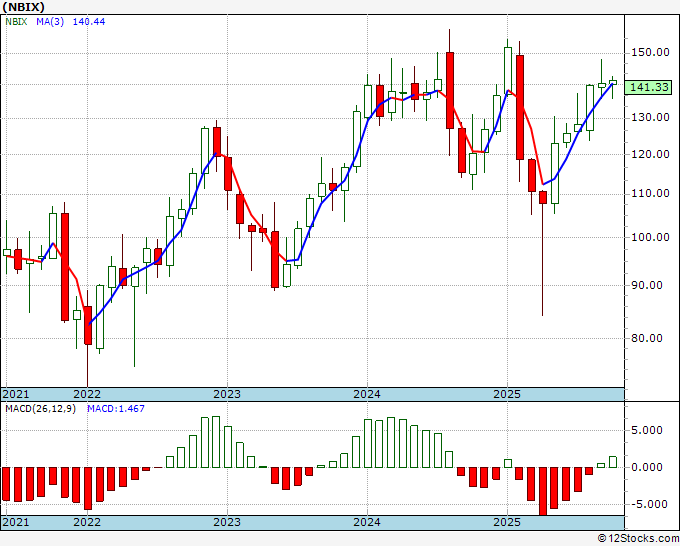Viewport: 680px width, 546px height.
Task: Click the moving average value 140.44
Action: 88,22
